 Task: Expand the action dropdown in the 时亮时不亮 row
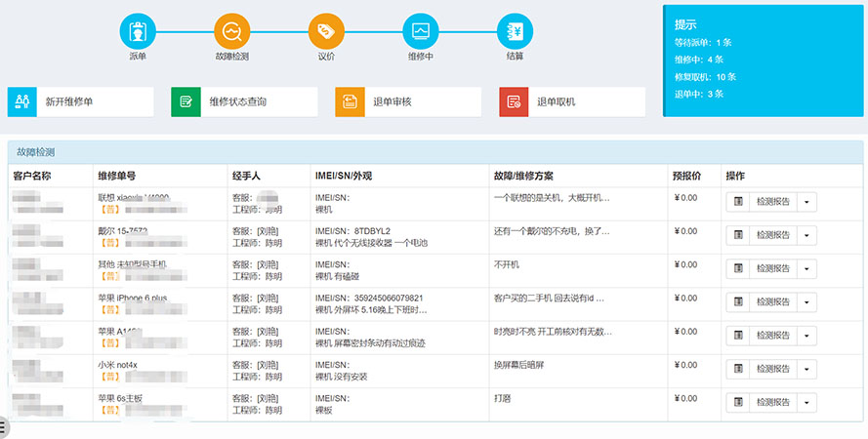pyautogui.click(x=806, y=336)
